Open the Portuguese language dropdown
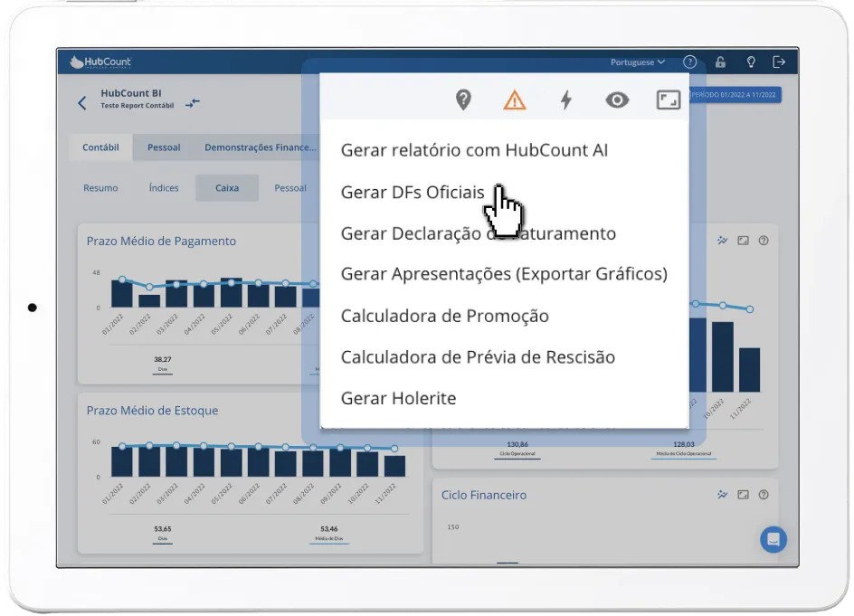 (637, 62)
